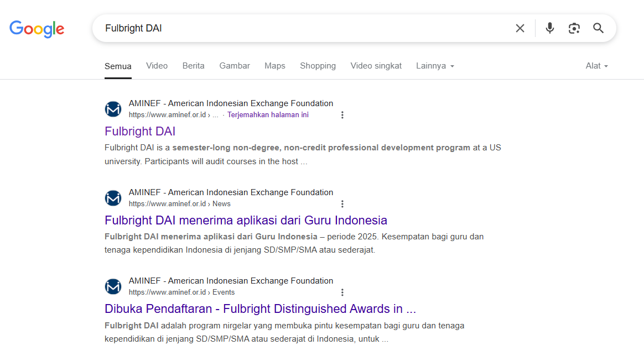
Task: Open three-dot menu for Fulbright DAI result
Action: (x=342, y=115)
